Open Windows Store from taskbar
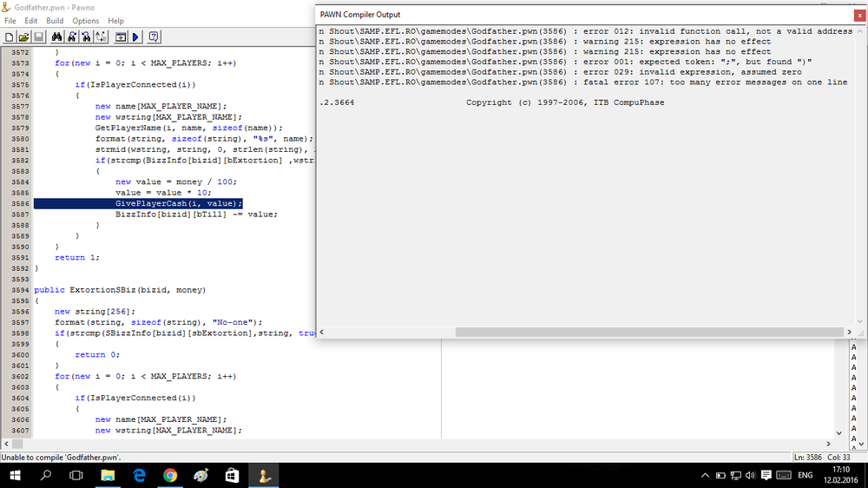Viewport: 868px width, 488px height. (232, 475)
